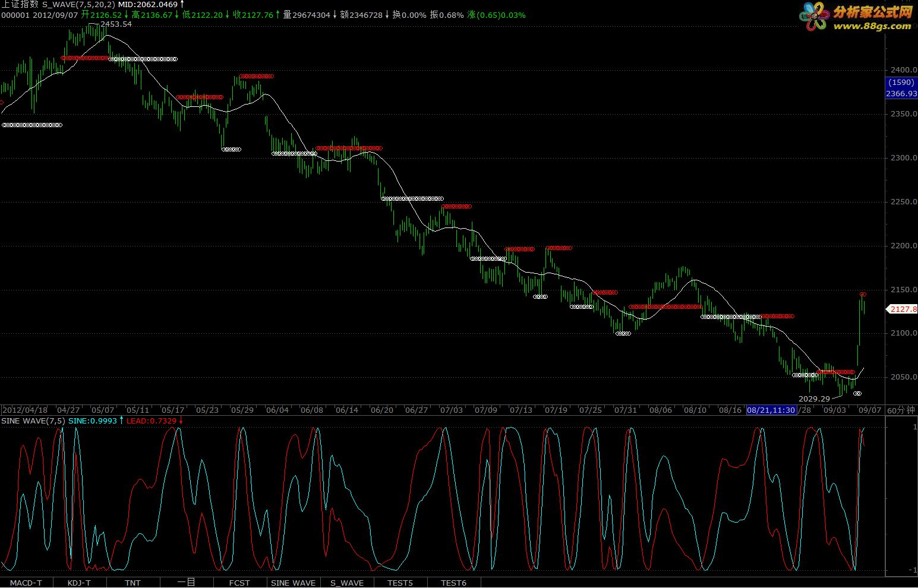The width and height of the screenshot is (918, 588).
Task: Switch to the MACD-T indicator tab
Action: click(26, 583)
